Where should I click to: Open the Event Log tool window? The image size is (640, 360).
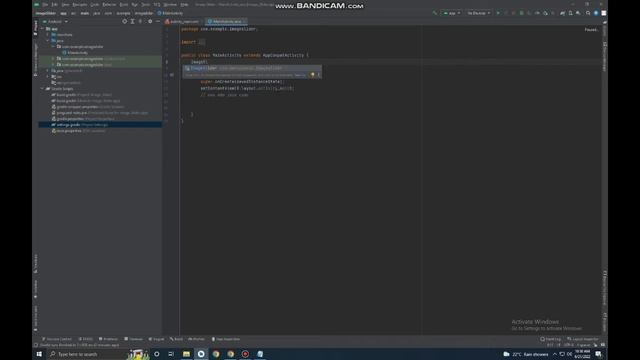click(x=551, y=339)
